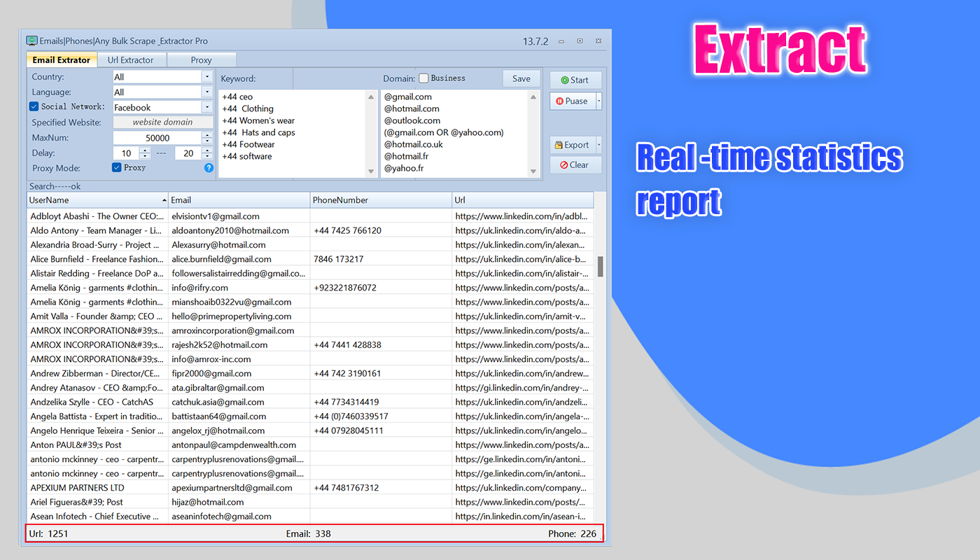Select the Andrew Zibberman row
This screenshot has width=980, height=560.
[309, 373]
